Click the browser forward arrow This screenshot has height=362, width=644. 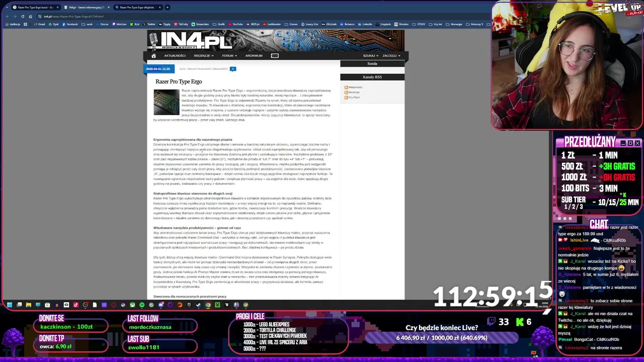[15, 16]
